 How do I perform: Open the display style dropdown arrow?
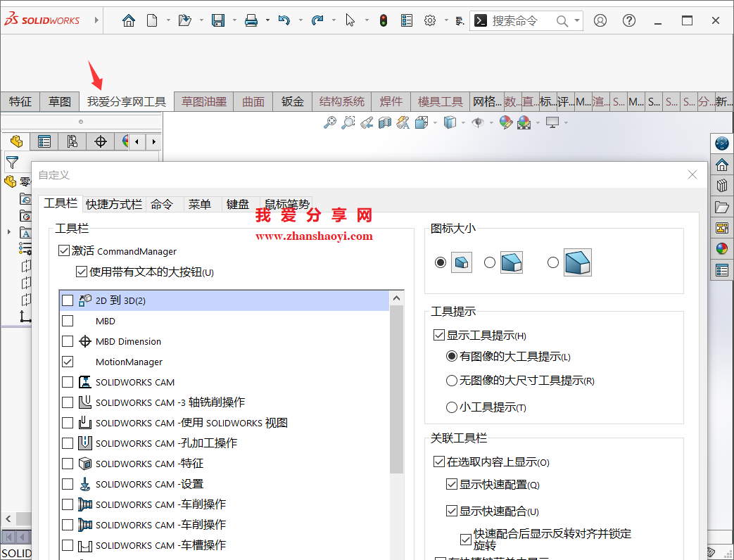(462, 122)
